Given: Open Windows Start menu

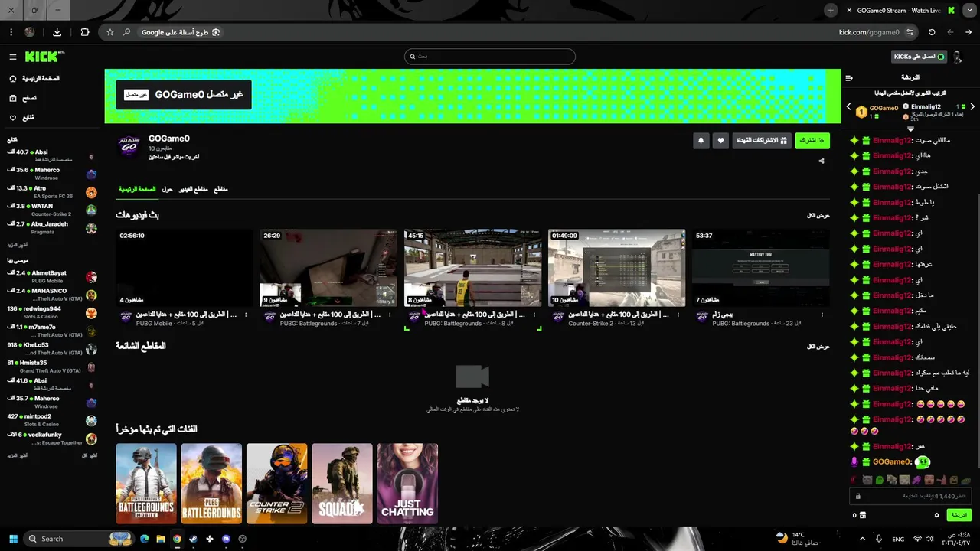Looking at the screenshot, I should [11, 539].
